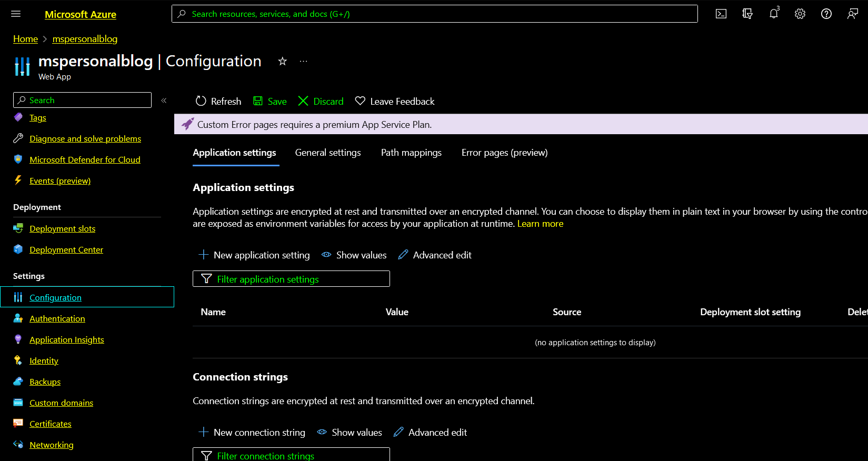The height and width of the screenshot is (461, 868).
Task: Open help question mark icon
Action: pyautogui.click(x=826, y=14)
